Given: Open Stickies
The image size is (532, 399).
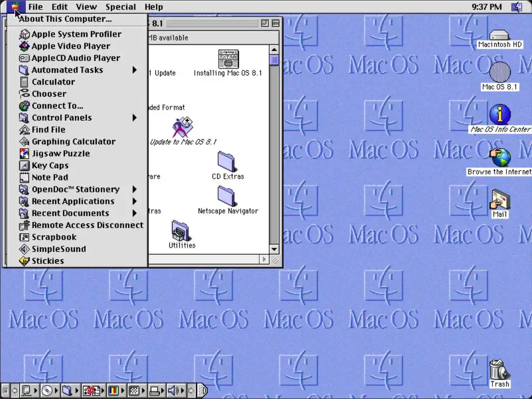Looking at the screenshot, I should (x=77, y=261).
